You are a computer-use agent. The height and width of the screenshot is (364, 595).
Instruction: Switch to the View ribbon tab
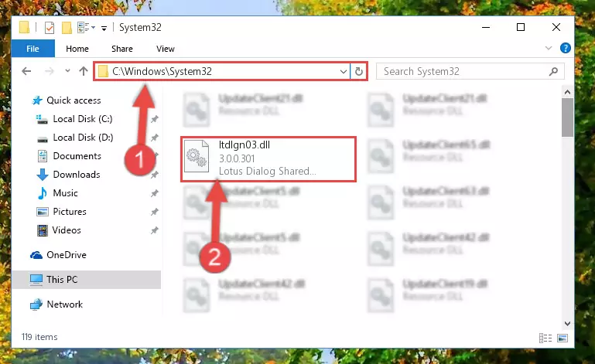[166, 49]
